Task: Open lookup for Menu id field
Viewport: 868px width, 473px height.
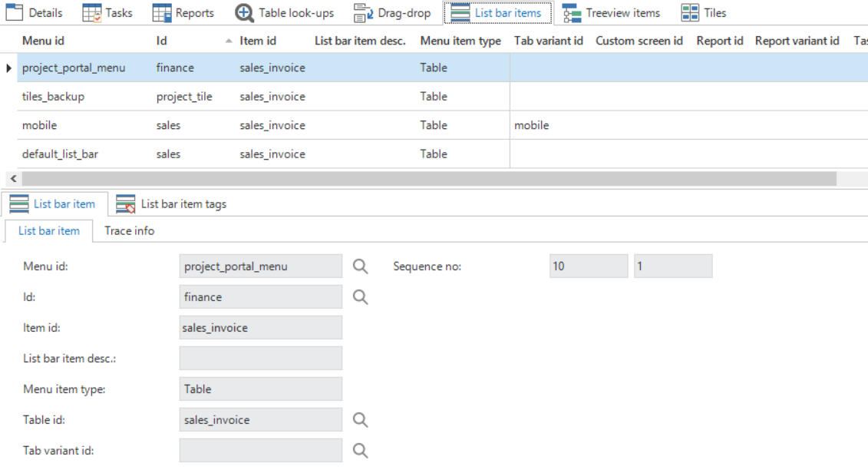Action: pyautogui.click(x=360, y=266)
